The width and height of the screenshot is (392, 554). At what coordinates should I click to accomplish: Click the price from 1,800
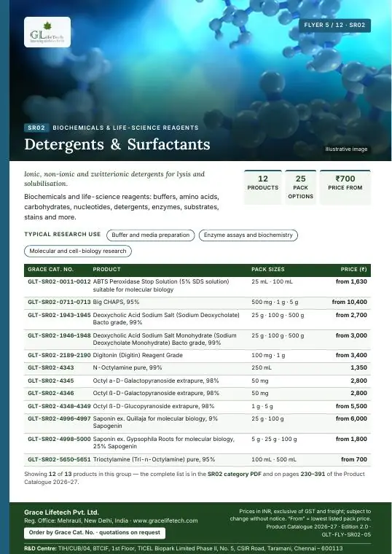coord(351,439)
